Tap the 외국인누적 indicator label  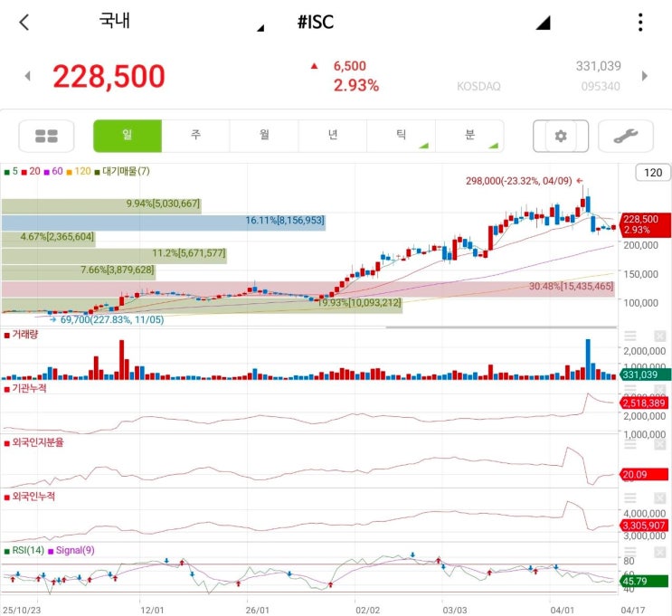30,497
